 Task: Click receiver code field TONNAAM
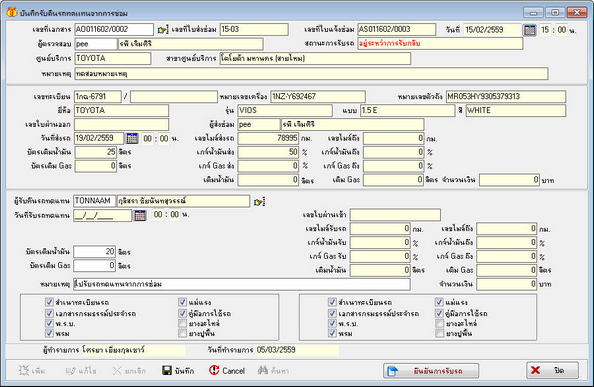(x=94, y=201)
